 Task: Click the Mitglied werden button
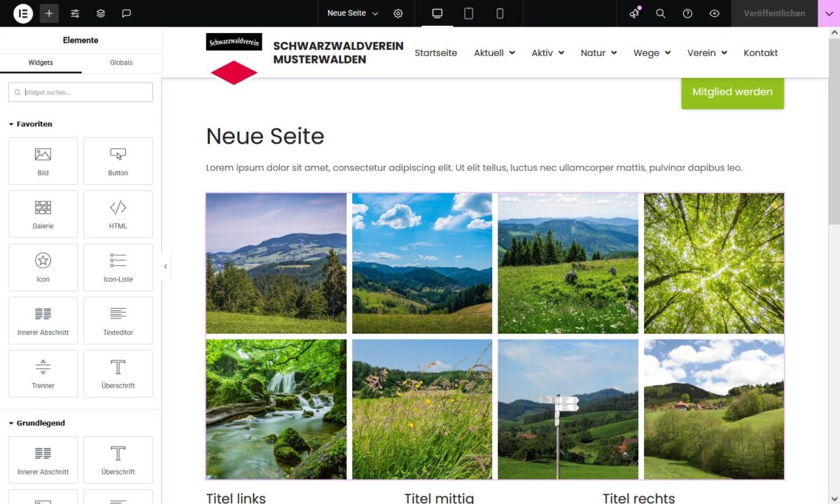point(732,92)
